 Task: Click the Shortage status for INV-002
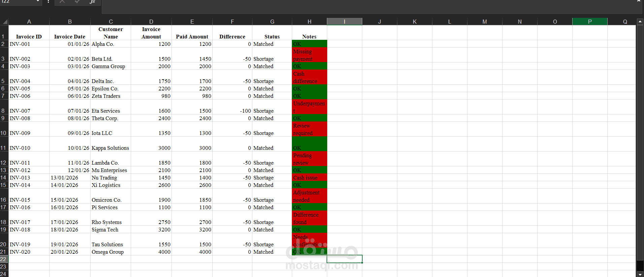click(x=272, y=55)
